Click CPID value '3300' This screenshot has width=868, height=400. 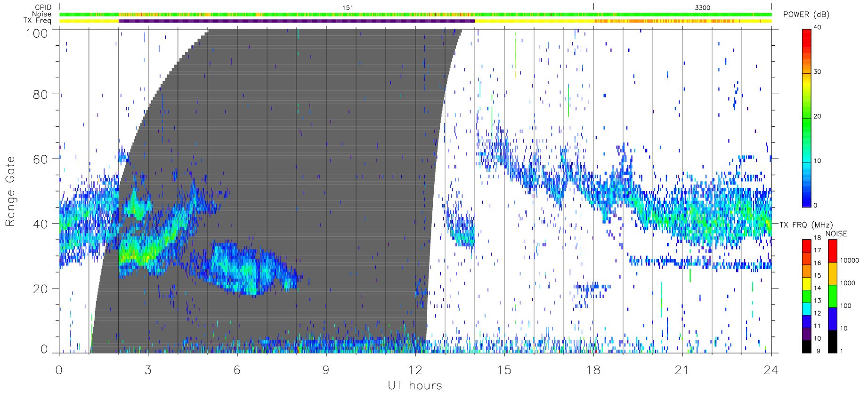pyautogui.click(x=702, y=8)
